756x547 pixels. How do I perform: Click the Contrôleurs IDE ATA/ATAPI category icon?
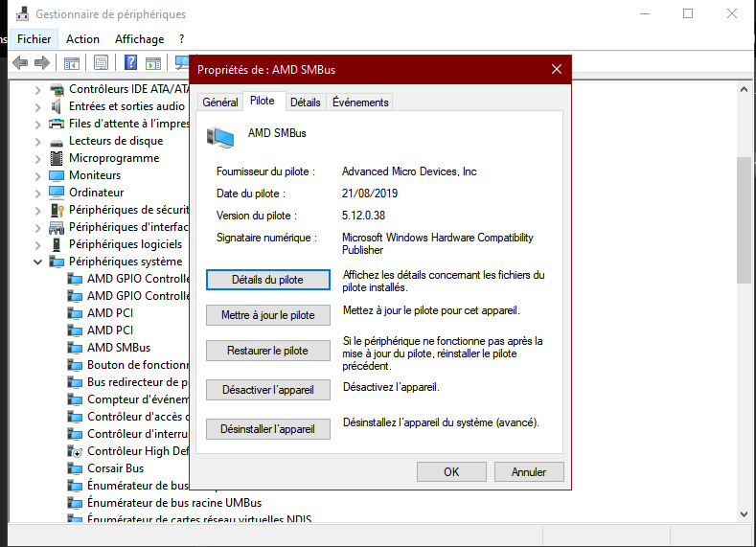57,89
